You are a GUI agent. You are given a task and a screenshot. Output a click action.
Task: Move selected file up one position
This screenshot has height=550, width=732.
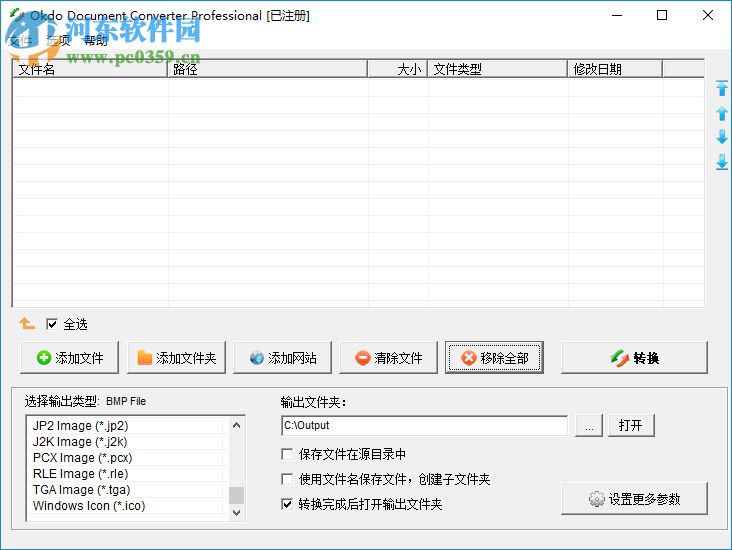[722, 113]
